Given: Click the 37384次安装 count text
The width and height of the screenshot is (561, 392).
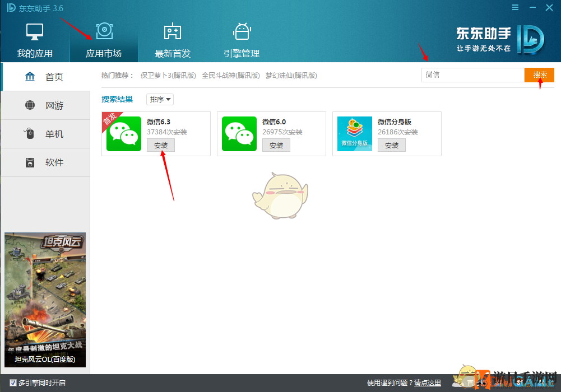Looking at the screenshot, I should (x=166, y=132).
